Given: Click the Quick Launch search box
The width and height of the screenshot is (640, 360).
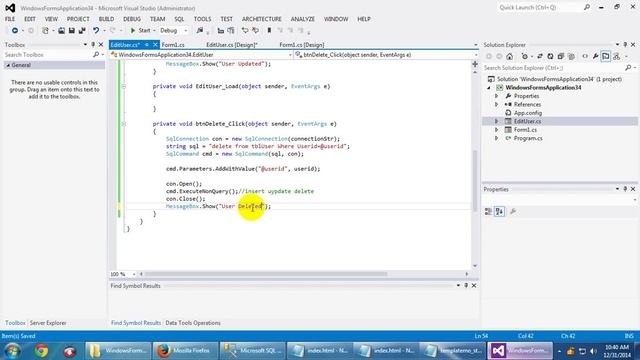Looking at the screenshot, I should pyautogui.click(x=541, y=7).
